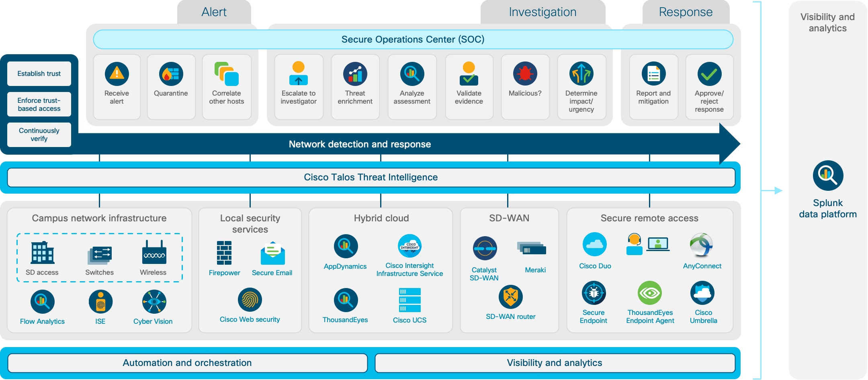Click the Cisco Duo cloud icon
This screenshot has width=868, height=380.
pos(595,244)
